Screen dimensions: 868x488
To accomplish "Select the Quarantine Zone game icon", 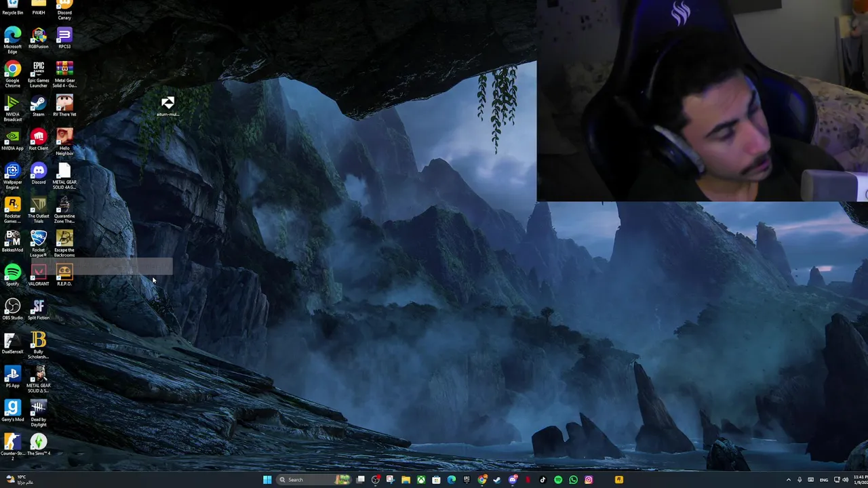I will point(64,209).
